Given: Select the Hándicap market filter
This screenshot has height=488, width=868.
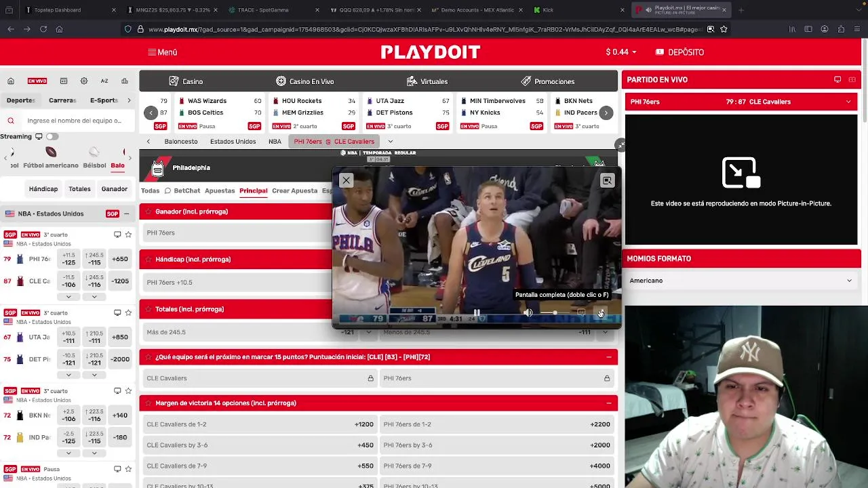Looking at the screenshot, I should [x=43, y=189].
